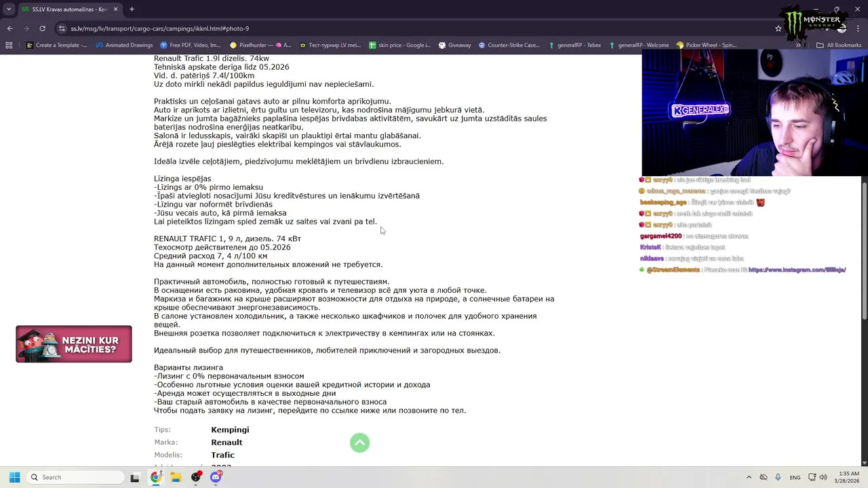This screenshot has width=868, height=488.
Task: Open the tab search dropdown arrow
Action: point(9,9)
